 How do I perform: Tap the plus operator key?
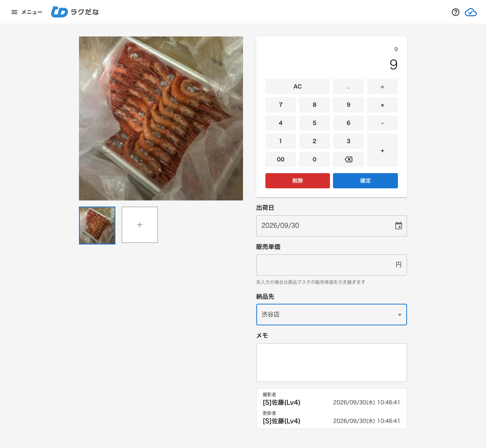click(x=382, y=150)
